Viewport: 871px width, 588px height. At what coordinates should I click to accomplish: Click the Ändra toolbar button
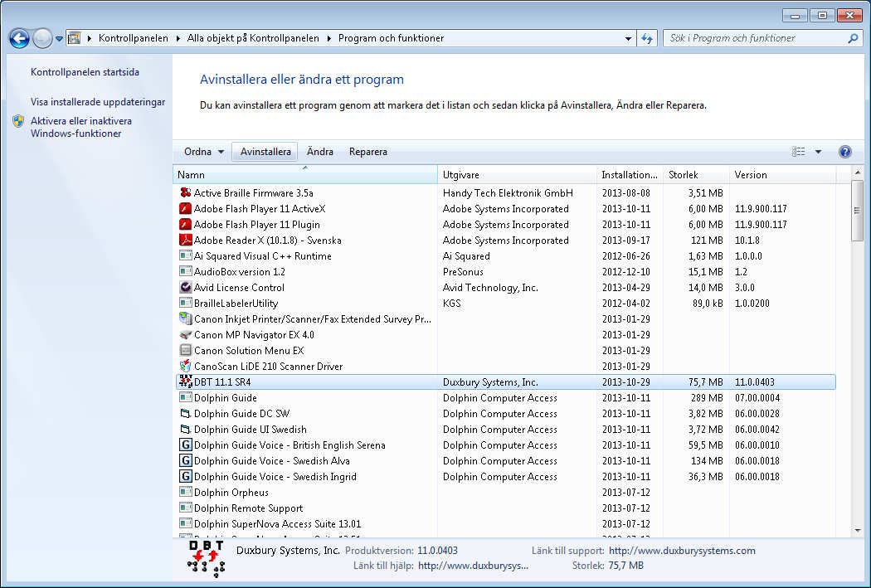[x=320, y=152]
